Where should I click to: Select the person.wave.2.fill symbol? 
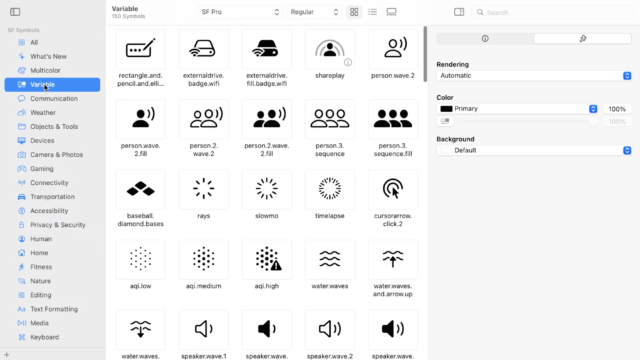click(140, 119)
